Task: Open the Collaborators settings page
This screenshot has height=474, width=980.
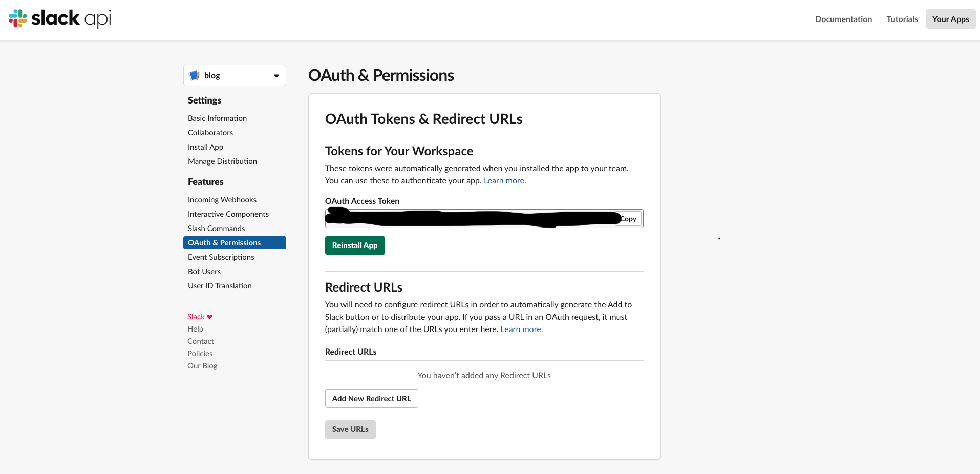Action: (x=210, y=132)
